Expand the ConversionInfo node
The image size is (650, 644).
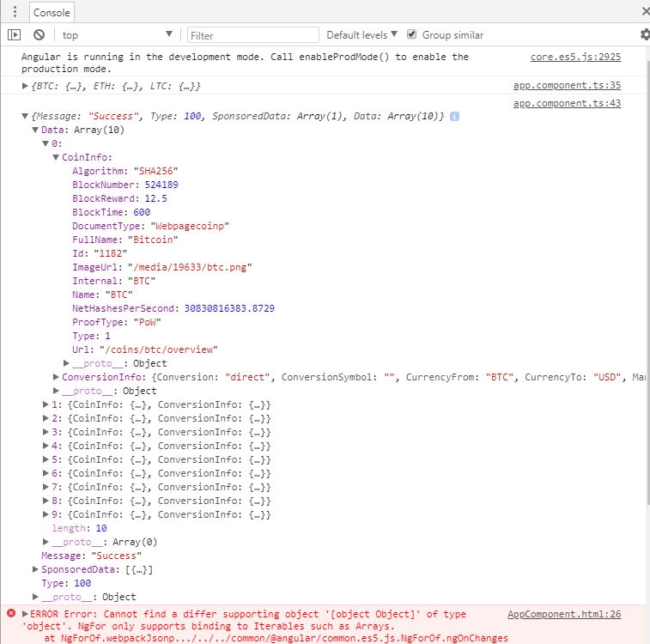pyautogui.click(x=56, y=377)
